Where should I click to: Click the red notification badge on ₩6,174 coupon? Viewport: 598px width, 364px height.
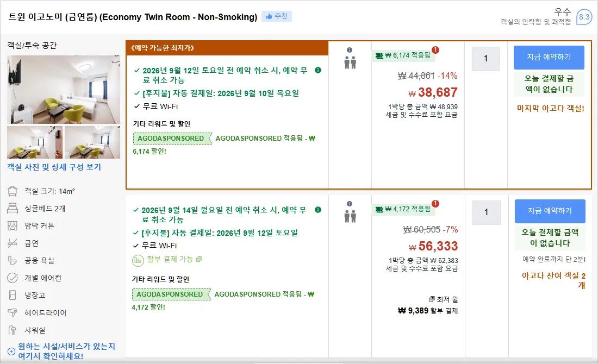[435, 50]
